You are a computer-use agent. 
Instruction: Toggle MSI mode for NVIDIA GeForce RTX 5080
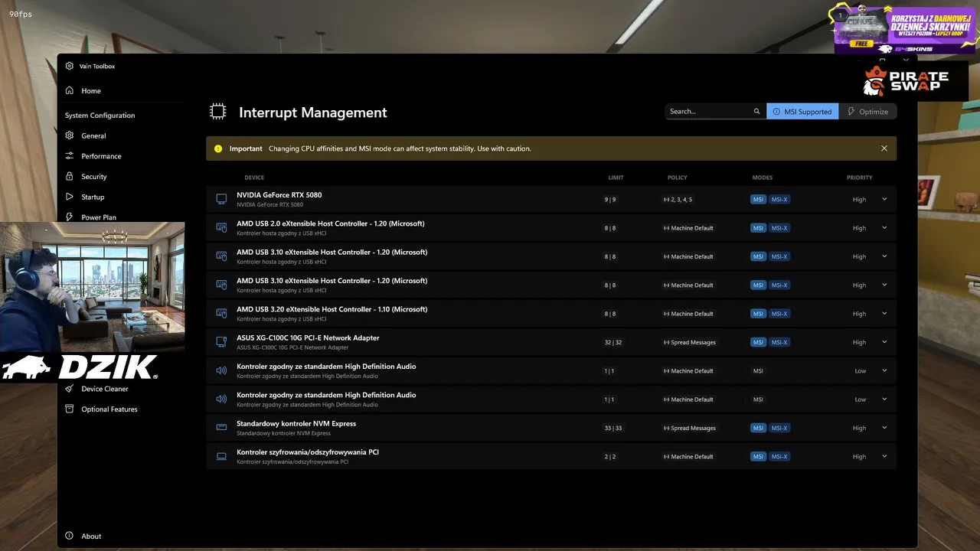pos(758,200)
